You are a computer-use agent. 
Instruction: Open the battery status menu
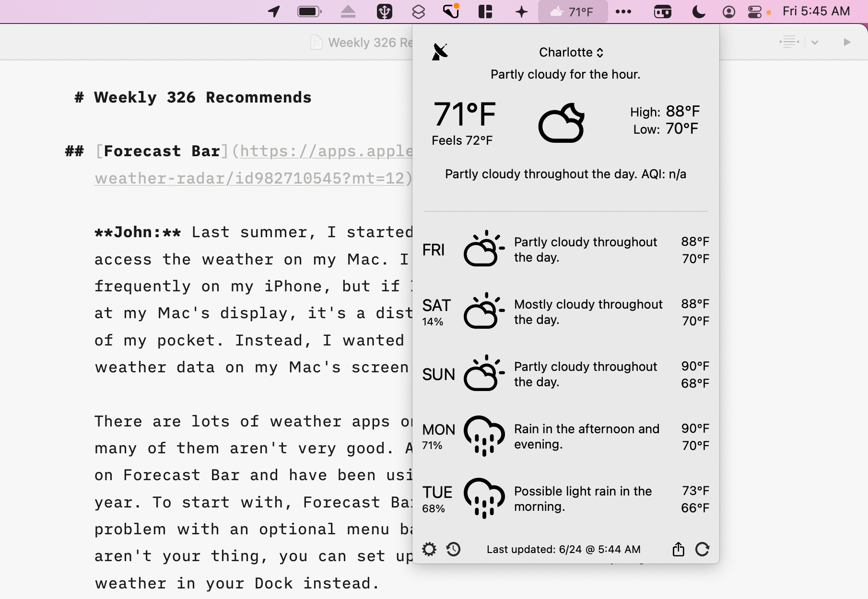pos(309,12)
